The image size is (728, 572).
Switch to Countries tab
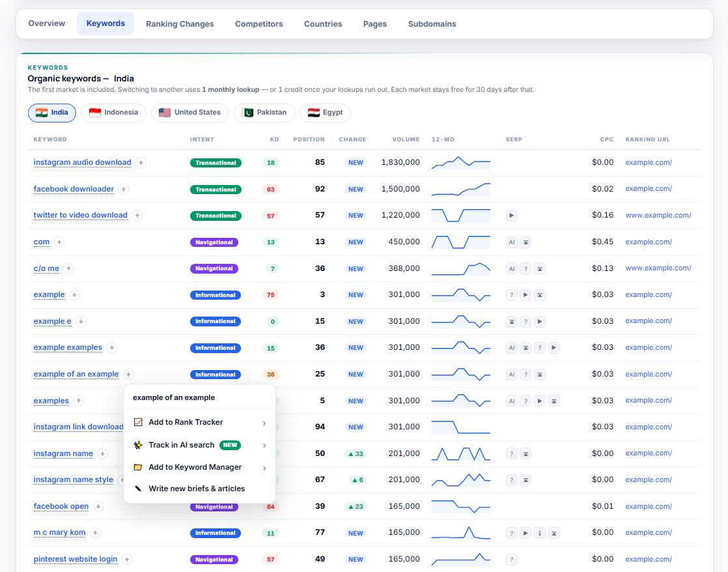pos(323,23)
